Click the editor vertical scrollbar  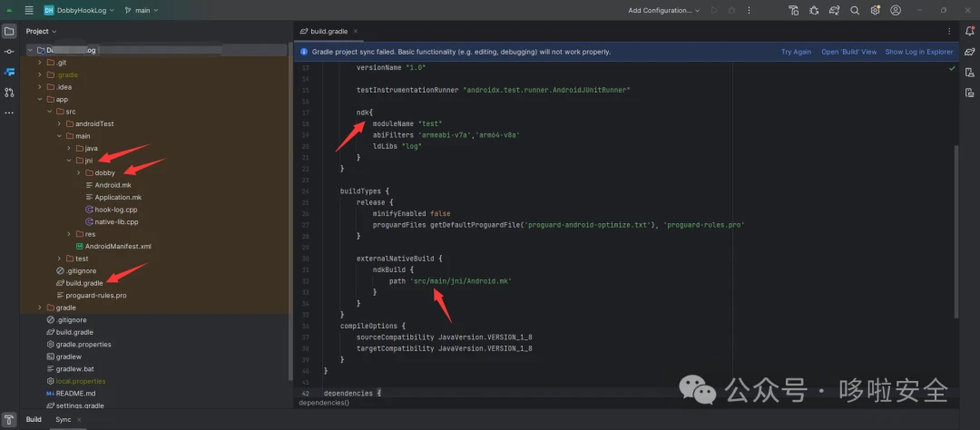tap(955, 231)
